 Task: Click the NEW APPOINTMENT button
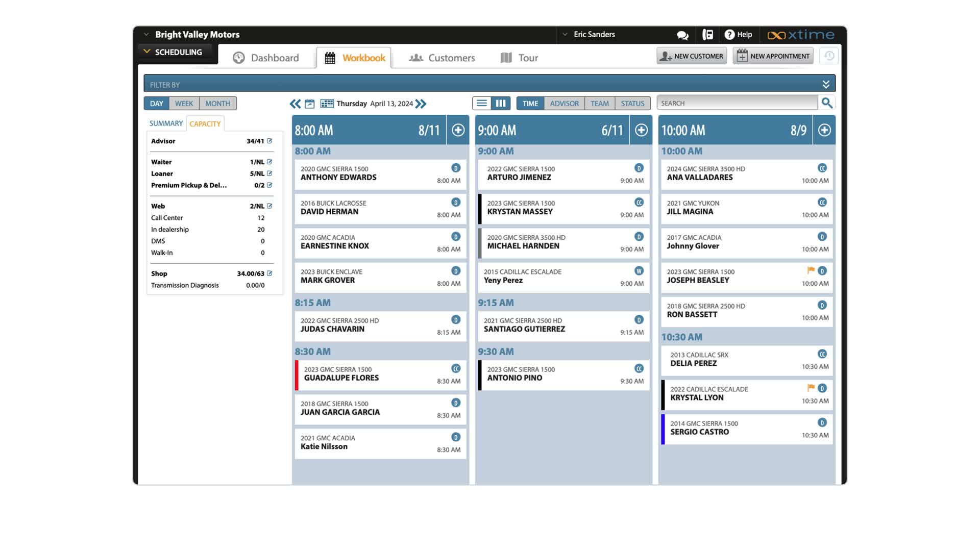click(x=772, y=56)
